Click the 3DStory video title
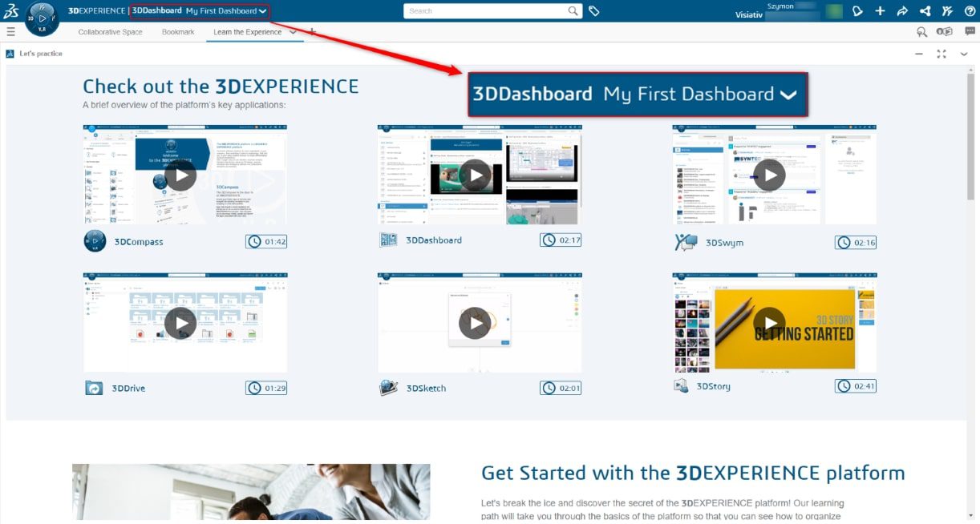The image size is (980, 524). pyautogui.click(x=714, y=386)
